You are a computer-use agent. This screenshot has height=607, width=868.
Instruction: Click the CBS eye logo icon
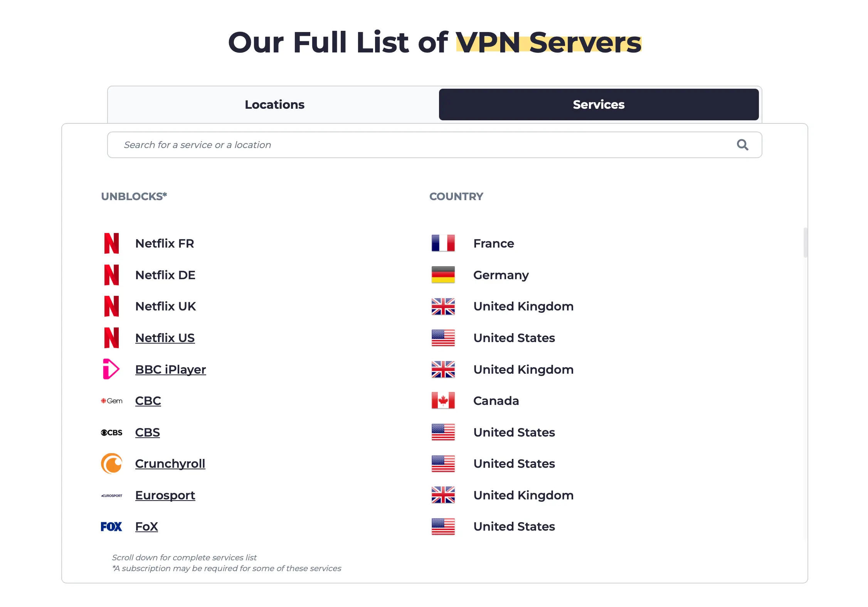pyautogui.click(x=111, y=432)
